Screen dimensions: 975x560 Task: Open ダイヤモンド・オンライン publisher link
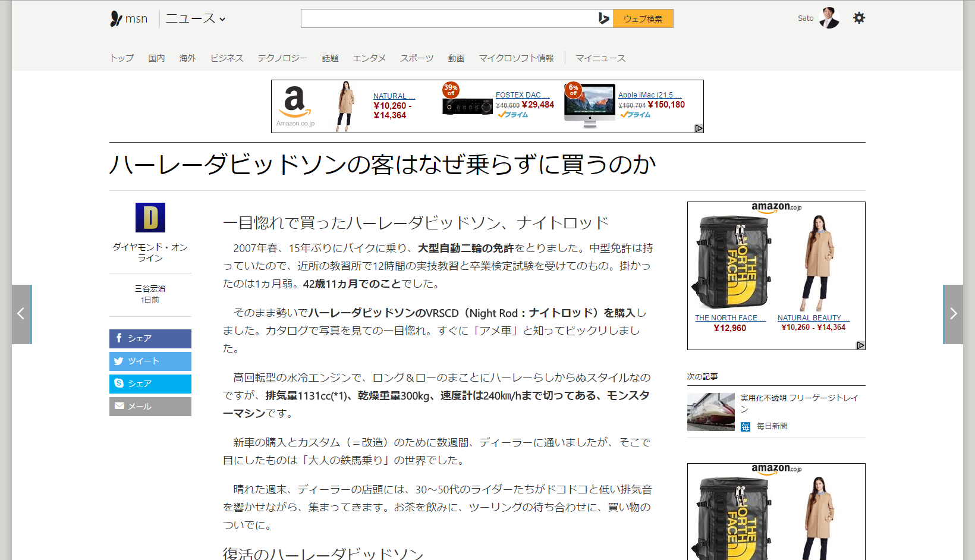point(150,252)
